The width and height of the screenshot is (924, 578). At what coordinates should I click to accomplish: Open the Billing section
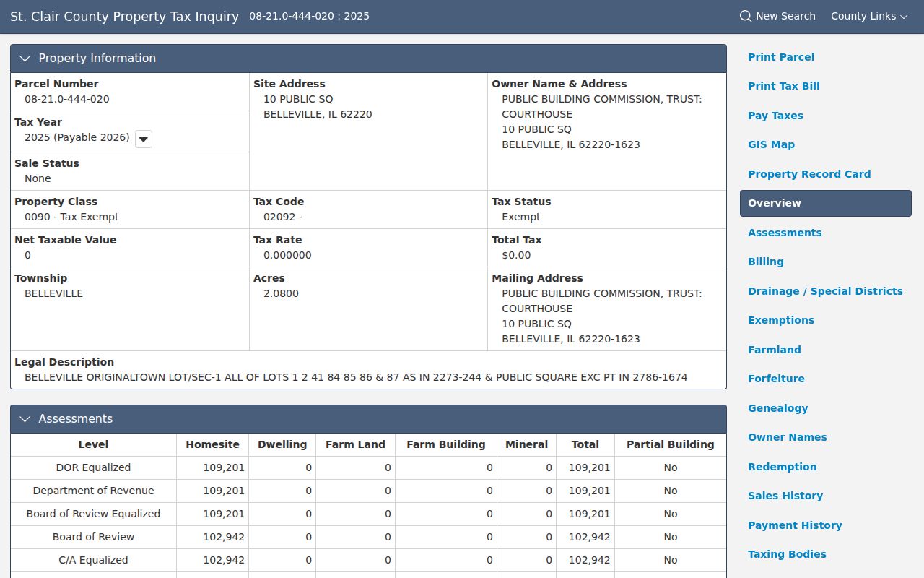[766, 262]
